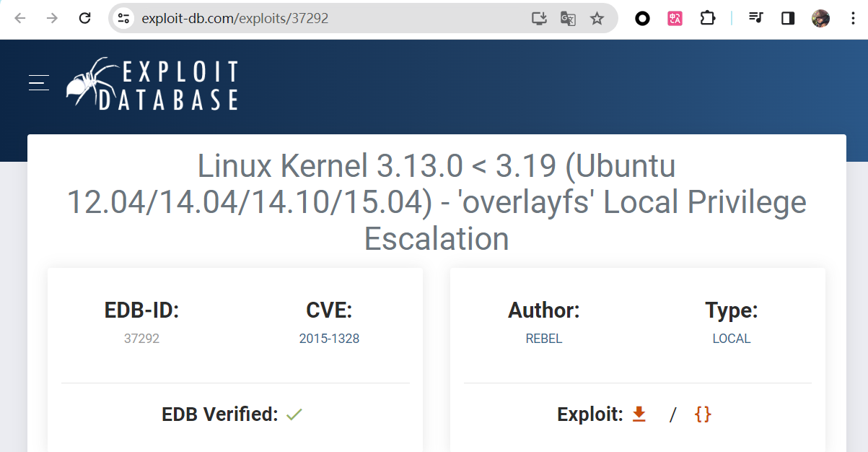
Task: Open the CVE 2015-1328 link
Action: [x=329, y=339]
